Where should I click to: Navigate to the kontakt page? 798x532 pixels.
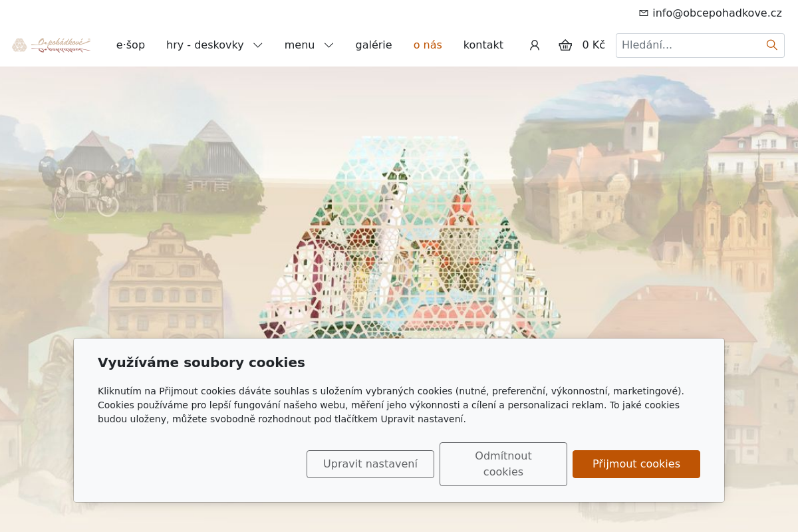483,45
